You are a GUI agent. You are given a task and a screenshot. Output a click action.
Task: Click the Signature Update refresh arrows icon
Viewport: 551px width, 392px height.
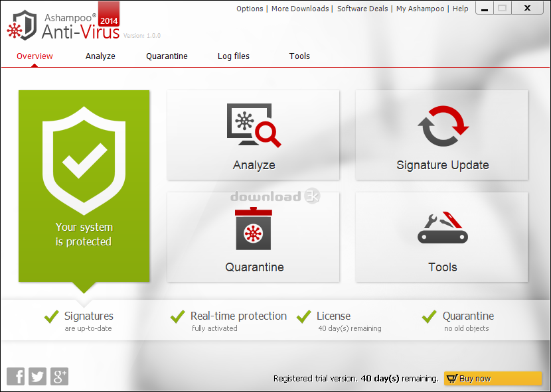[443, 126]
